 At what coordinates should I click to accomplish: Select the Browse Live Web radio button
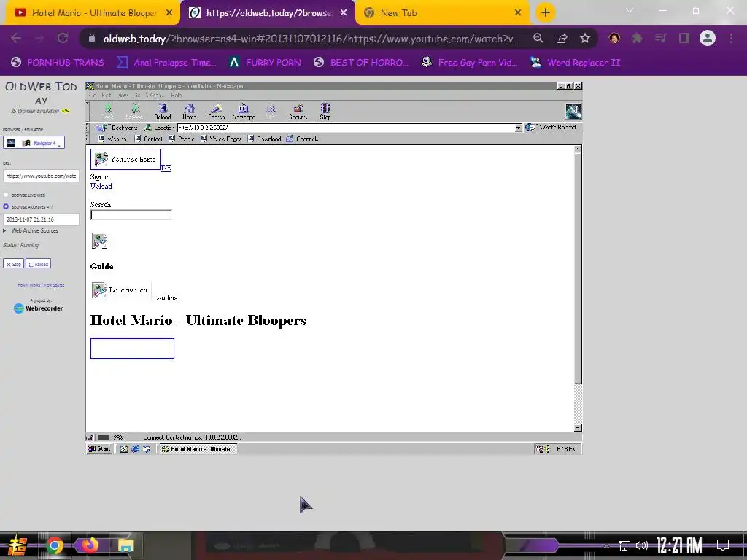point(6,195)
